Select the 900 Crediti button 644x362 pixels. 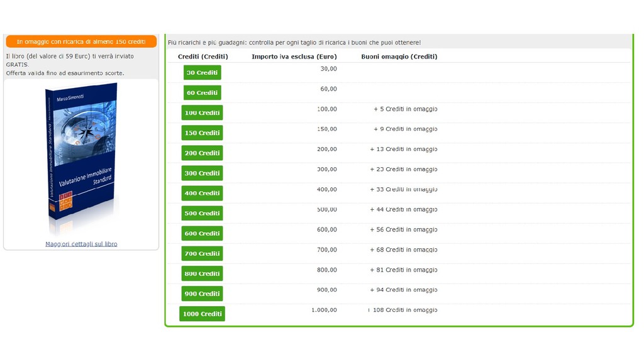coord(202,293)
